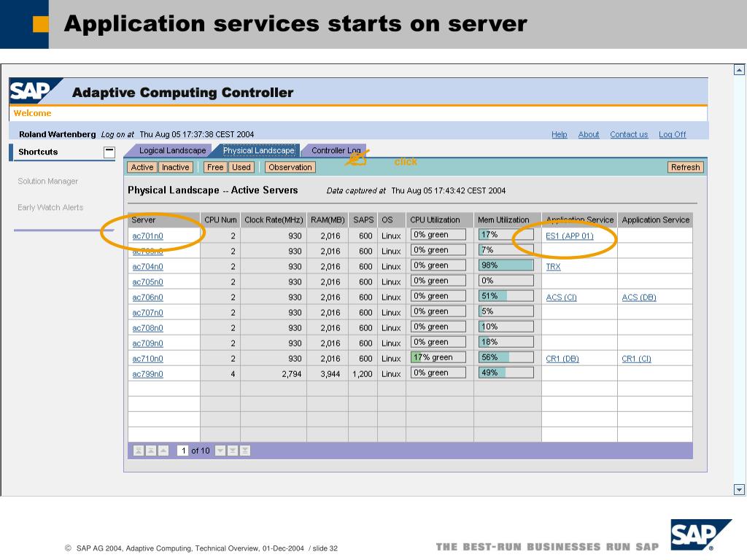Refresh the landscape data
The width and height of the screenshot is (747, 560).
pos(686,167)
